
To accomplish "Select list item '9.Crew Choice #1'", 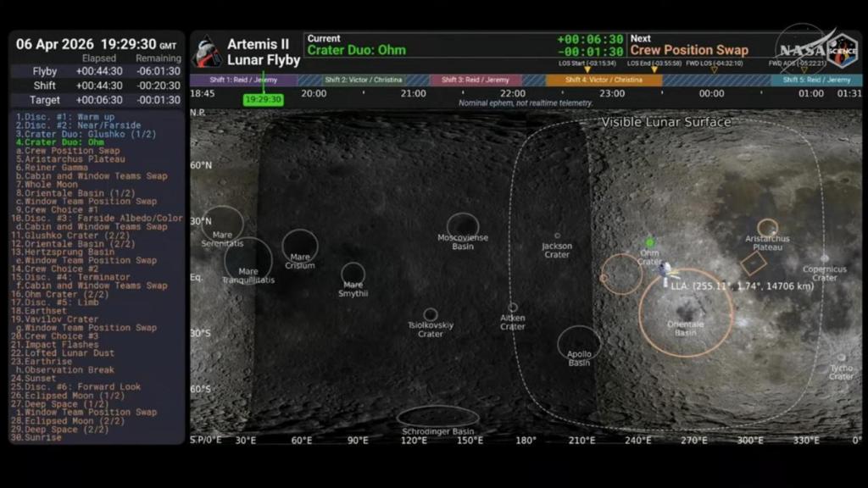I will point(57,210).
